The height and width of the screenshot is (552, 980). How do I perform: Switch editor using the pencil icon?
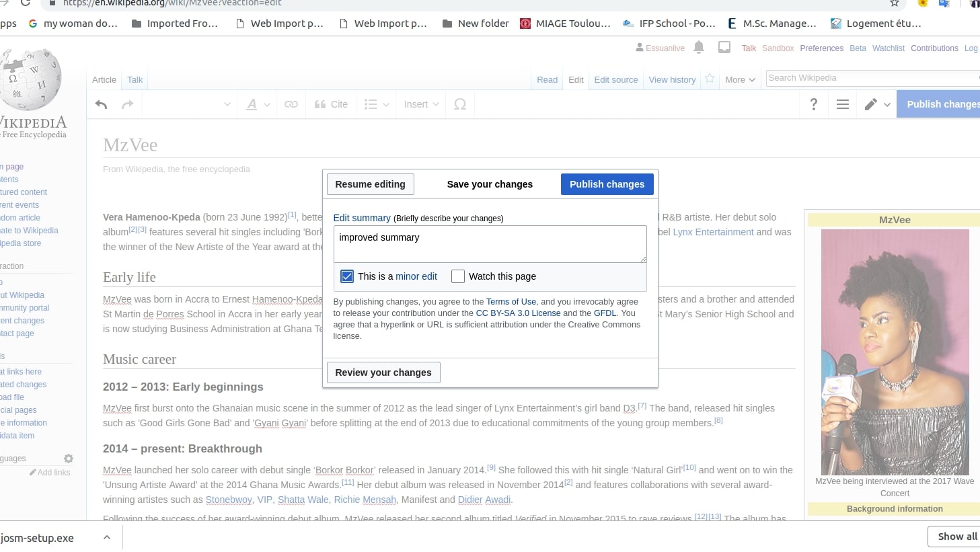(877, 104)
